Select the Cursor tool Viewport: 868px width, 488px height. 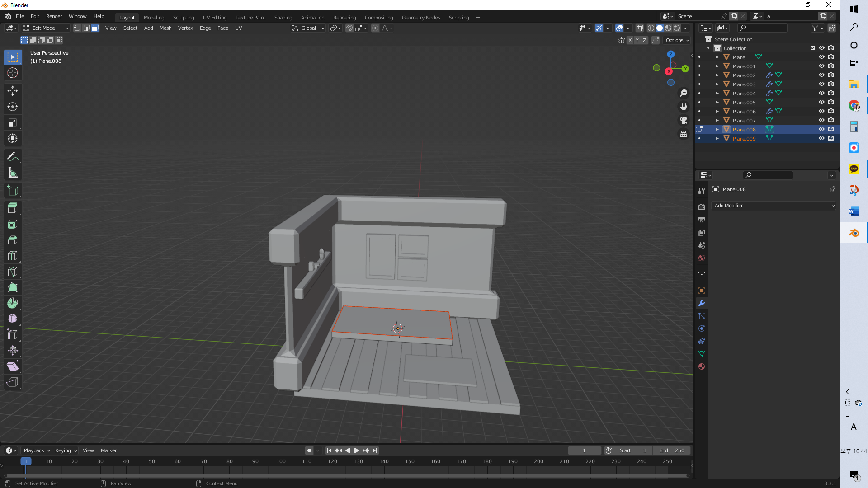tap(13, 73)
